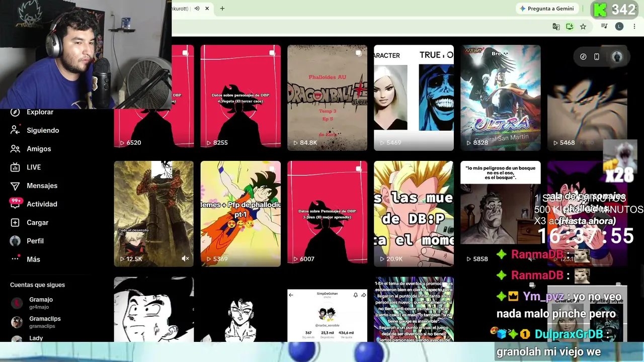Click the "Cuentas que sigues" heading
Screen dimensions: 644x362
(37, 285)
